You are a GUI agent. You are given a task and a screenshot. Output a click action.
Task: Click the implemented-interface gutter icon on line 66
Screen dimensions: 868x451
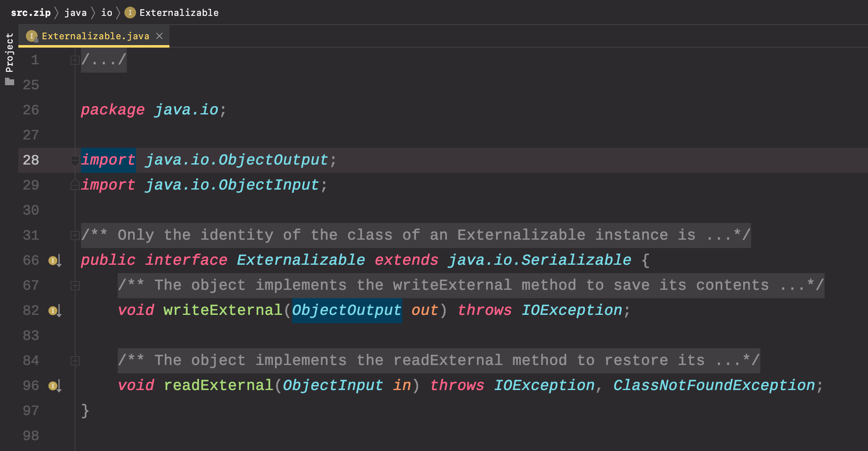(x=54, y=261)
